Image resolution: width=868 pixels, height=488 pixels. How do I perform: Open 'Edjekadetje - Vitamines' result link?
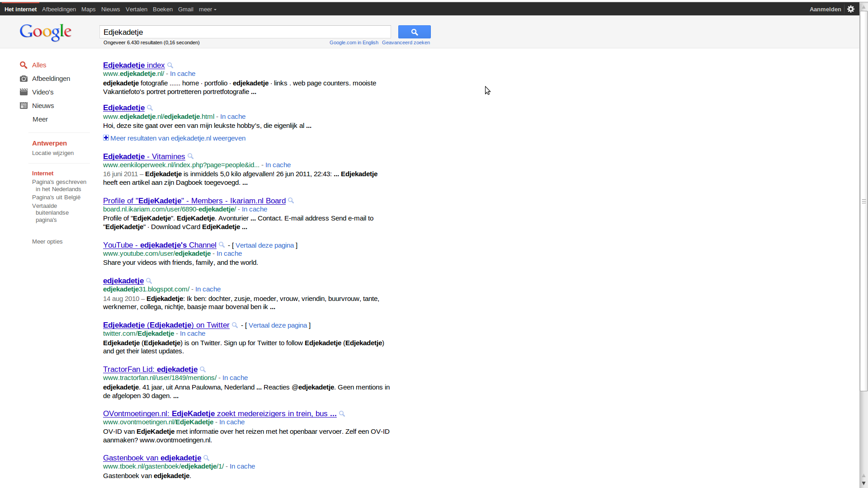click(x=144, y=156)
